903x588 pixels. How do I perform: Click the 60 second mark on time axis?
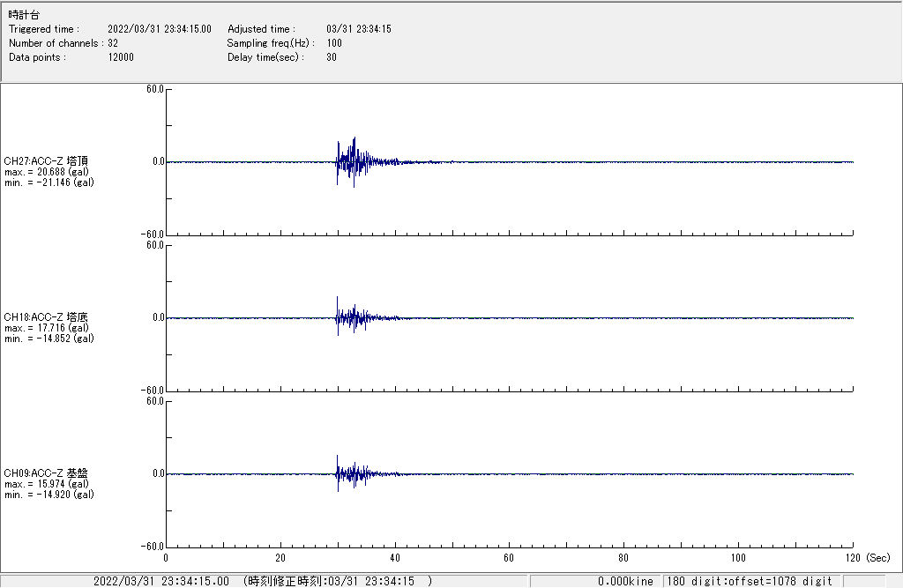509,558
